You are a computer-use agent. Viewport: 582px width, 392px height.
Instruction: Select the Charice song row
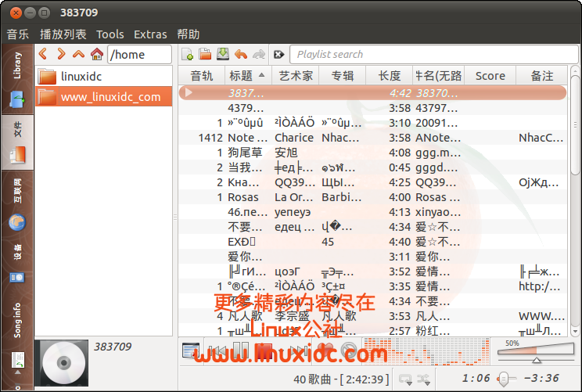click(x=372, y=138)
